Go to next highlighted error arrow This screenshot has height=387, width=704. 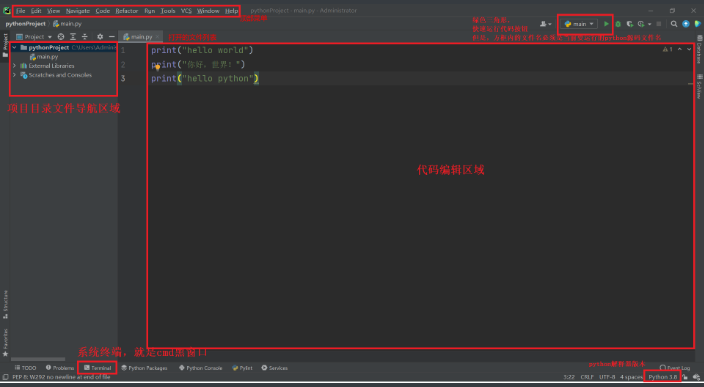click(689, 49)
